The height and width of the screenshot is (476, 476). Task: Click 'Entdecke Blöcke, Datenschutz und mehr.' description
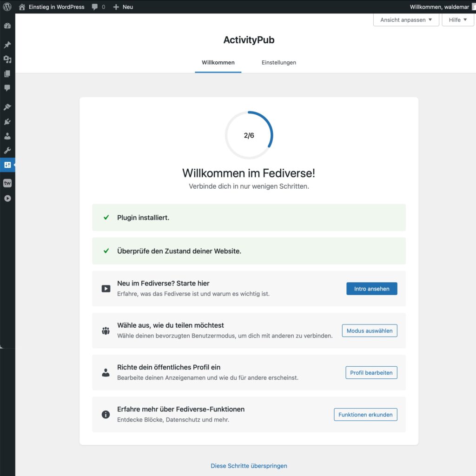[173, 420]
